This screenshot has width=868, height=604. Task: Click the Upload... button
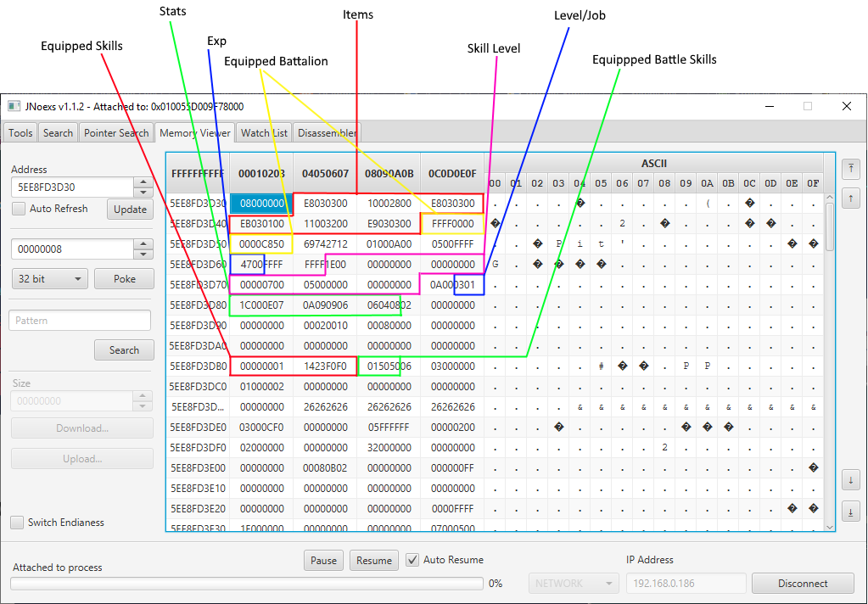pyautogui.click(x=82, y=458)
